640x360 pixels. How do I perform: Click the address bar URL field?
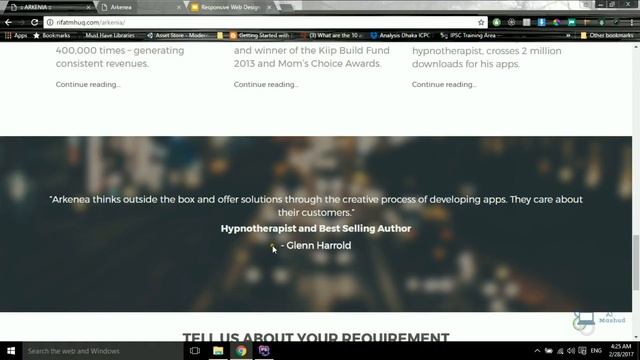pos(265,22)
